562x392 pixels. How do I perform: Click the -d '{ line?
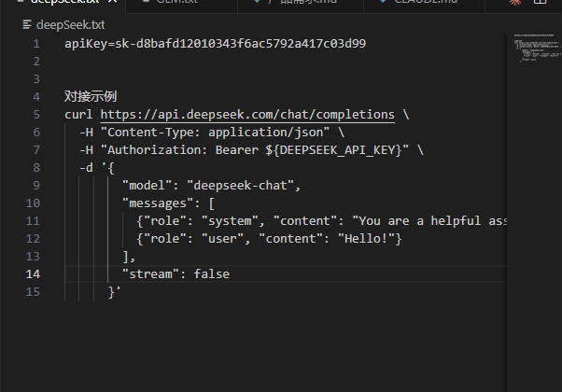pyautogui.click(x=97, y=168)
